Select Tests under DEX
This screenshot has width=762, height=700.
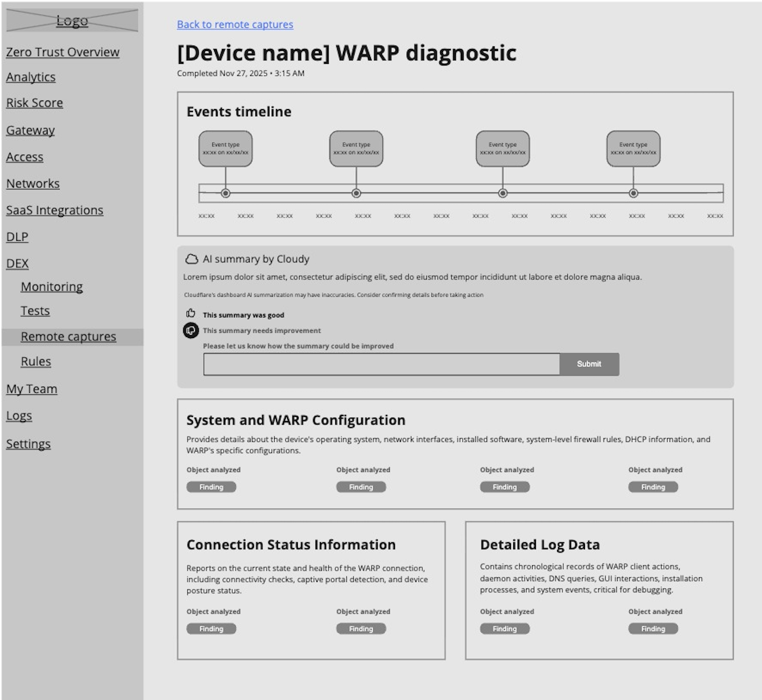(x=35, y=311)
